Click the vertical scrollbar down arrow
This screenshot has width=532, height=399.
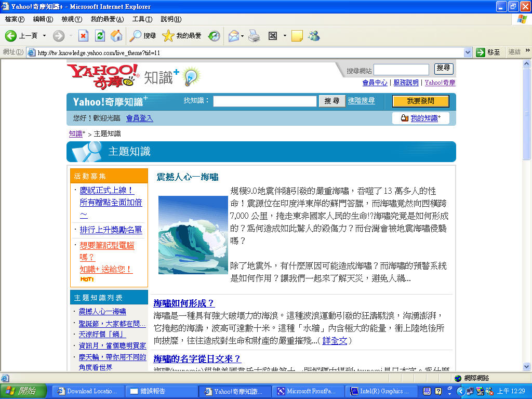[527, 366]
